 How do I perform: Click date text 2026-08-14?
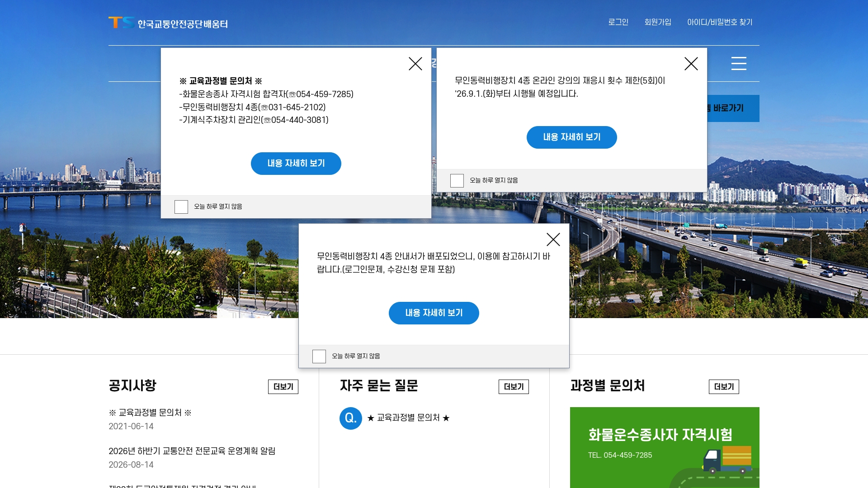[x=131, y=465]
